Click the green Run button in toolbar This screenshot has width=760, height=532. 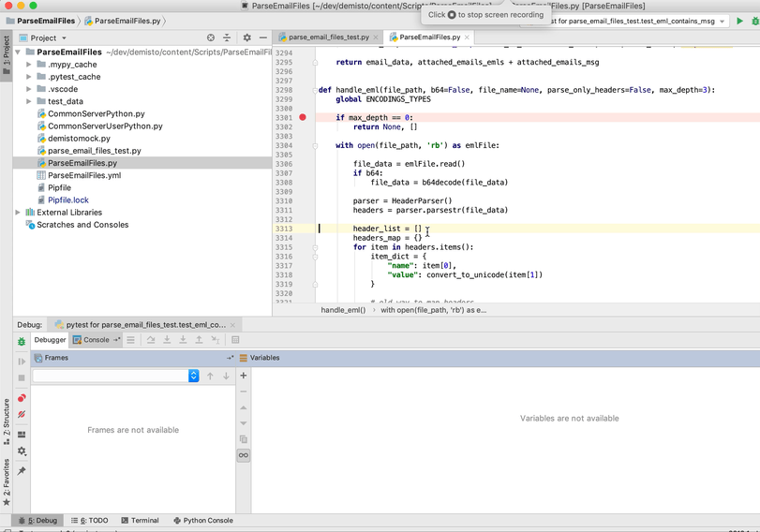tap(739, 21)
